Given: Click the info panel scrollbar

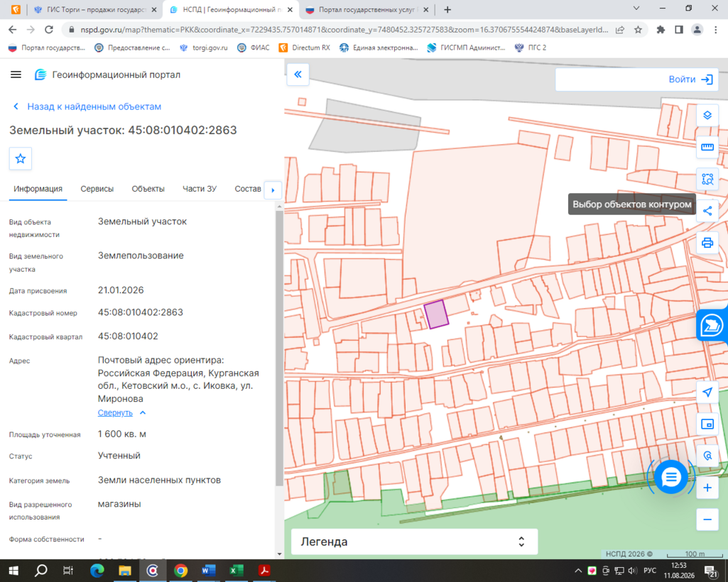Looking at the screenshot, I should [x=279, y=348].
